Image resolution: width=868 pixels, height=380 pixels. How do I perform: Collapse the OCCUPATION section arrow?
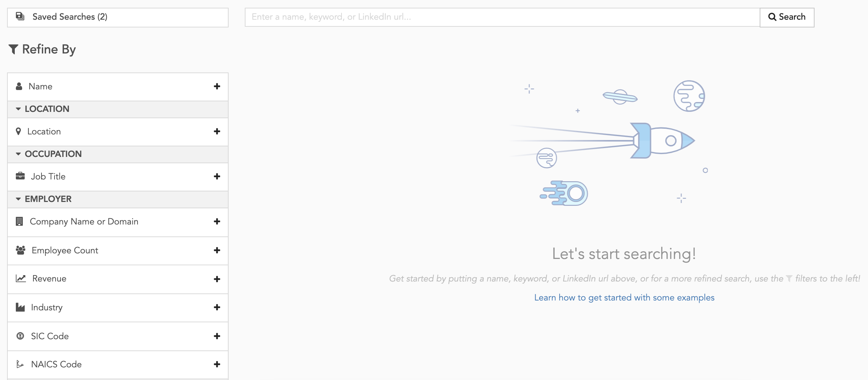click(18, 154)
